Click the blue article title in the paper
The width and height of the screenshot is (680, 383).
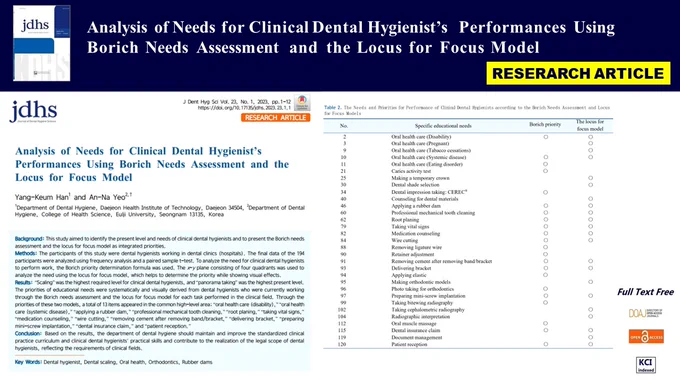(x=152, y=164)
